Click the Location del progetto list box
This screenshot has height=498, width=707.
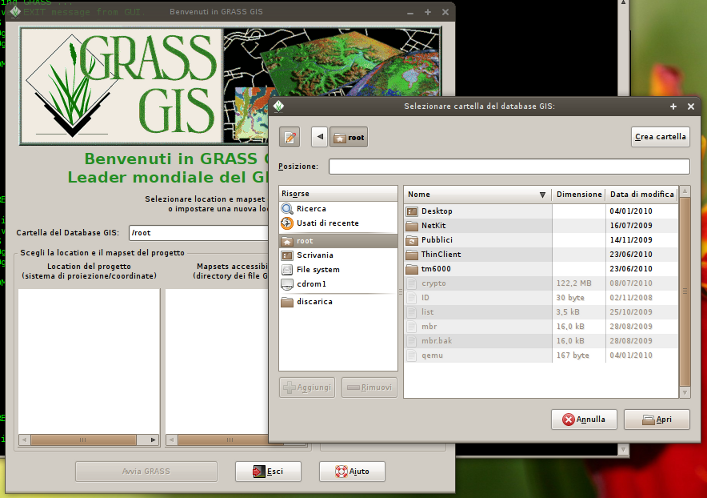tap(89, 361)
